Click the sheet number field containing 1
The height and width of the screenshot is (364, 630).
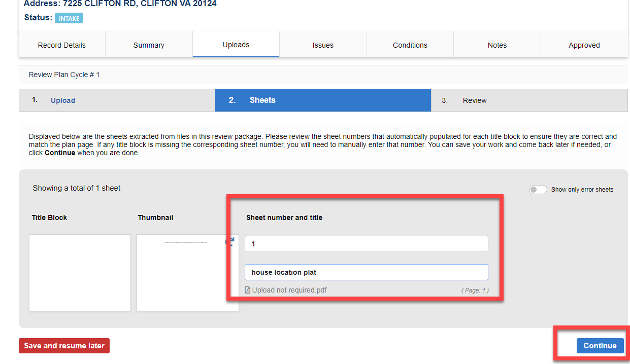367,244
